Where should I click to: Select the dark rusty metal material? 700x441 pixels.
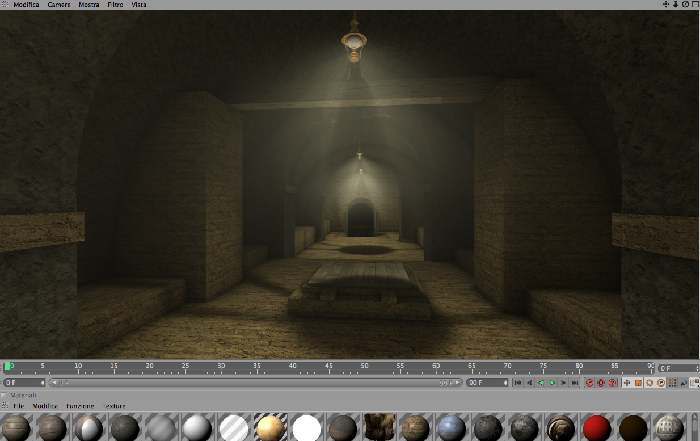coord(342,427)
